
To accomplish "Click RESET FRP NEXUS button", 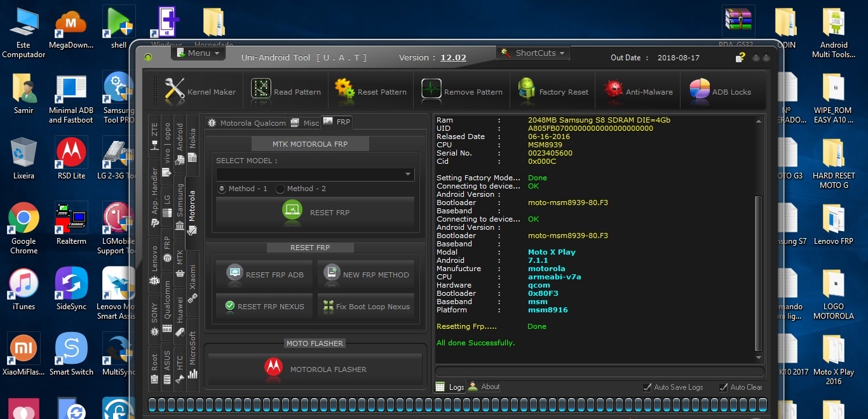I will pos(264,306).
